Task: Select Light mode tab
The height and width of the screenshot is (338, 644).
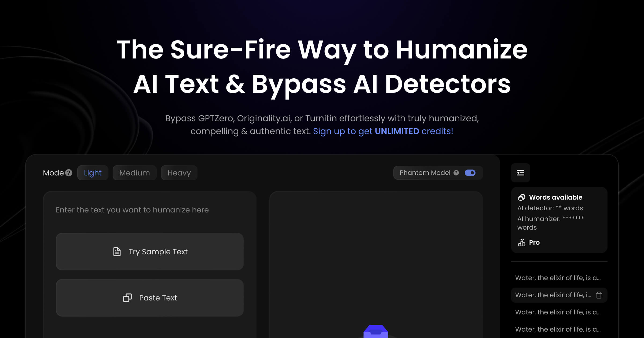Action: point(93,172)
